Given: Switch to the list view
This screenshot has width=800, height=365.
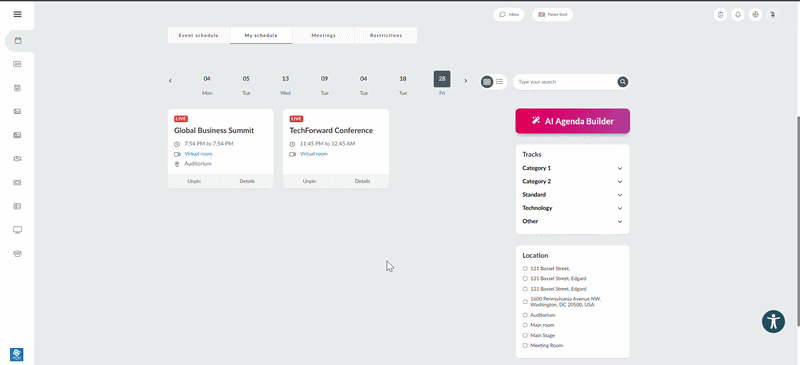Looking at the screenshot, I should pos(499,82).
